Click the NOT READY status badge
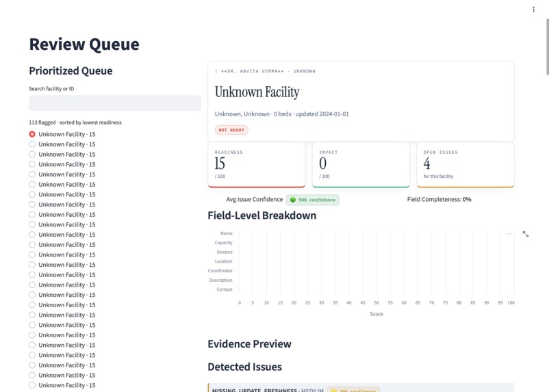549x392 pixels. [231, 130]
